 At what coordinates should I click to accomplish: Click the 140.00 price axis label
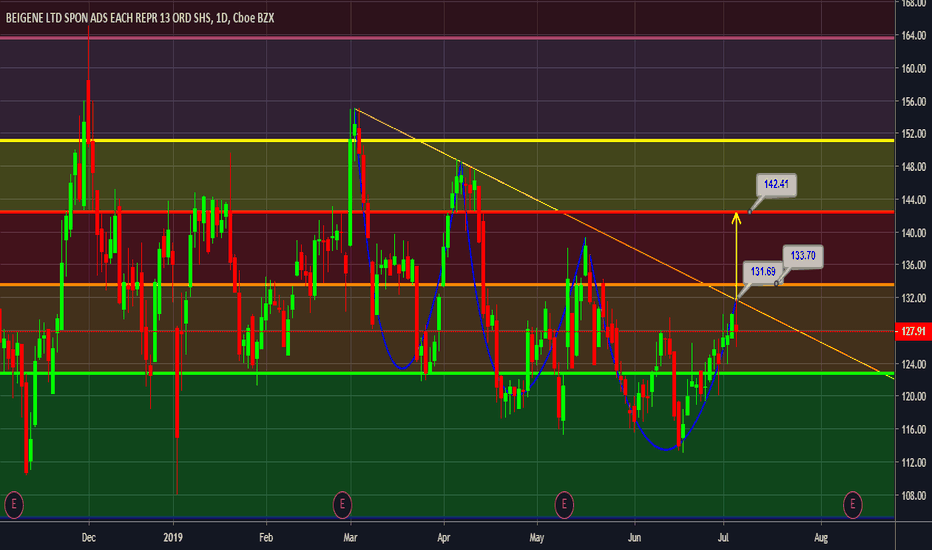(x=913, y=233)
